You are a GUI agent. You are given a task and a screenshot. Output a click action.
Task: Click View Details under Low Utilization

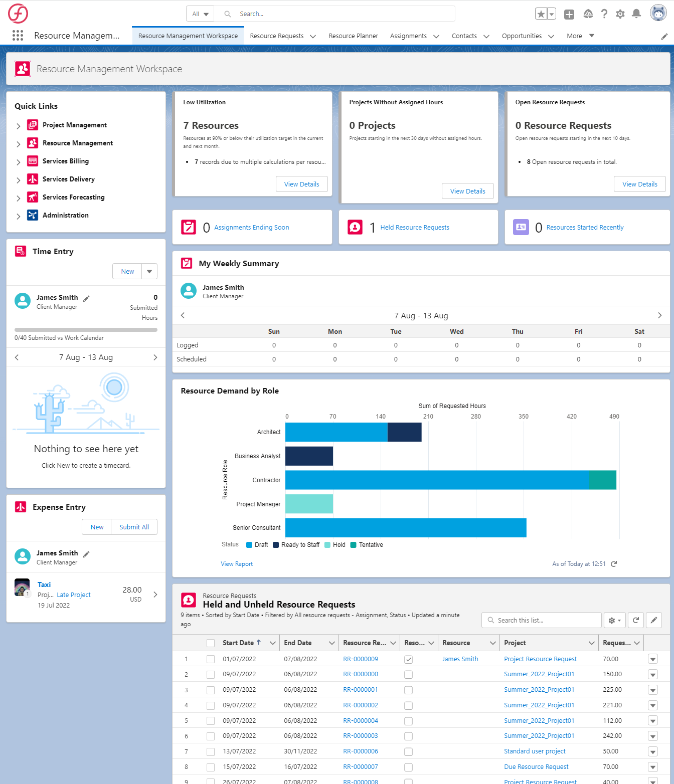click(301, 184)
